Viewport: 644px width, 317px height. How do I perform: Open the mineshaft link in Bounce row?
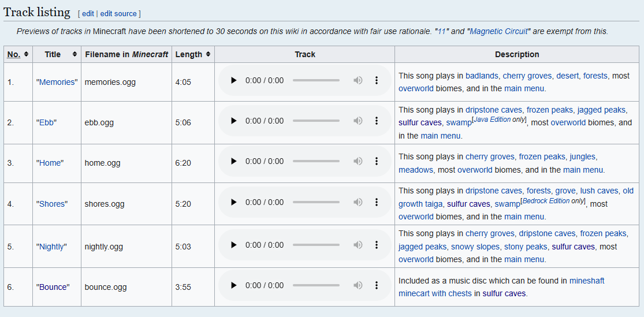587,281
